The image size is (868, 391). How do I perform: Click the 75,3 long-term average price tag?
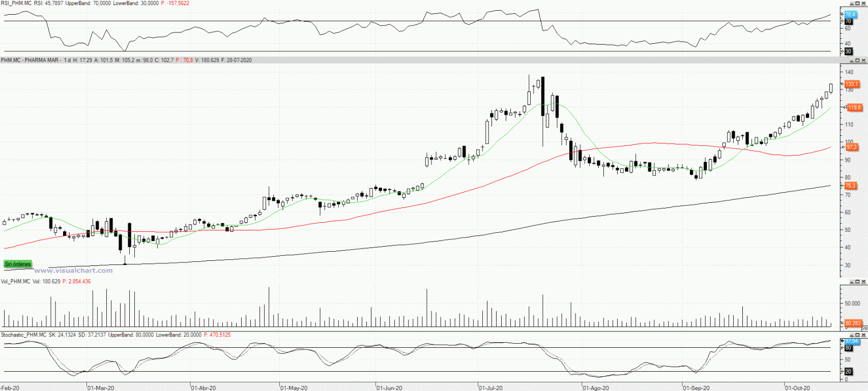point(851,186)
